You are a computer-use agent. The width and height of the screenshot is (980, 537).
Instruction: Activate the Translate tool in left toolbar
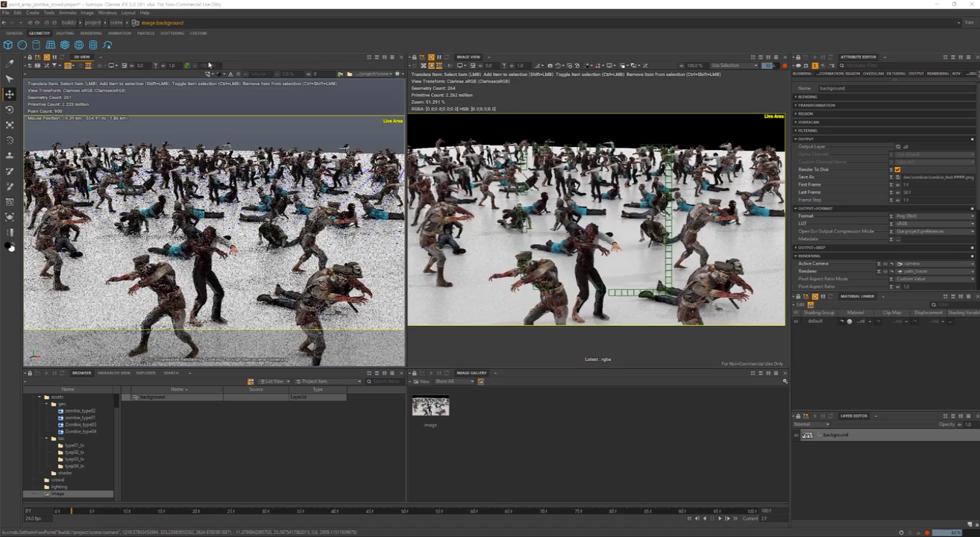[x=10, y=94]
